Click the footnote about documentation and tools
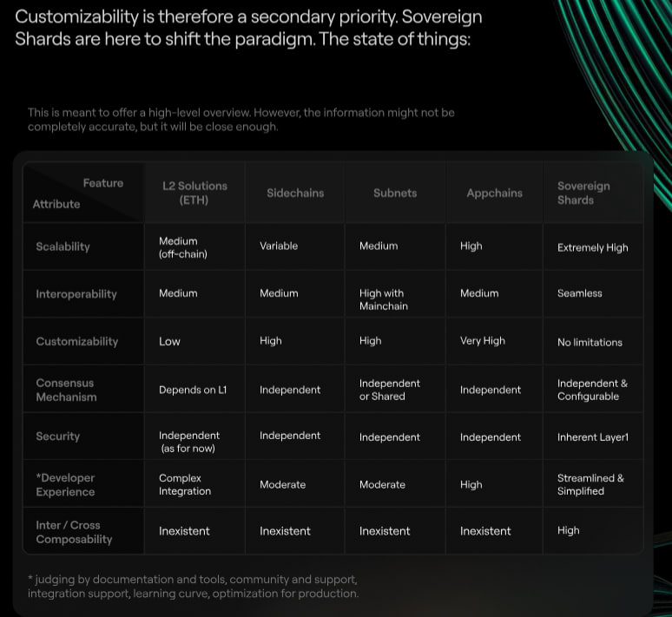The height and width of the screenshot is (617, 672). click(193, 586)
